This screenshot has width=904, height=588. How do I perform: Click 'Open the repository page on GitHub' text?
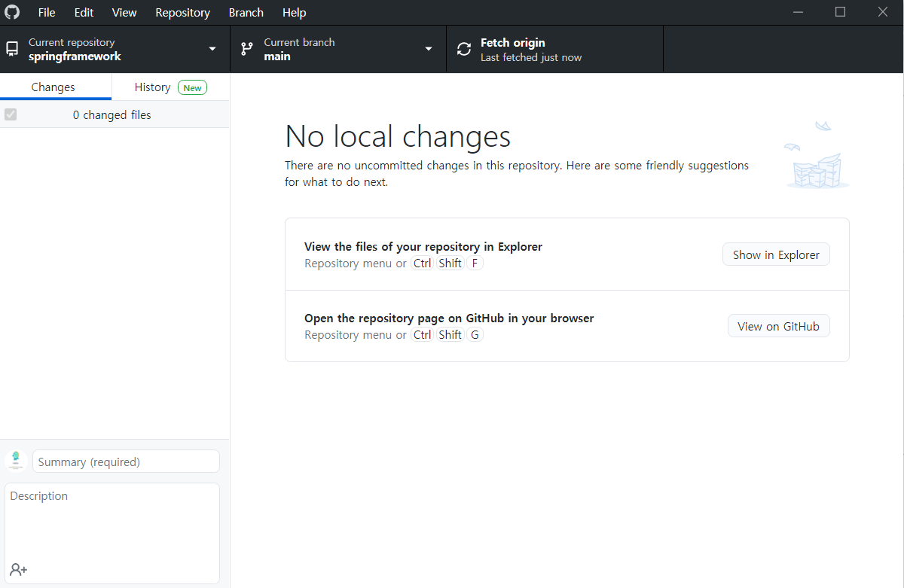click(x=449, y=318)
